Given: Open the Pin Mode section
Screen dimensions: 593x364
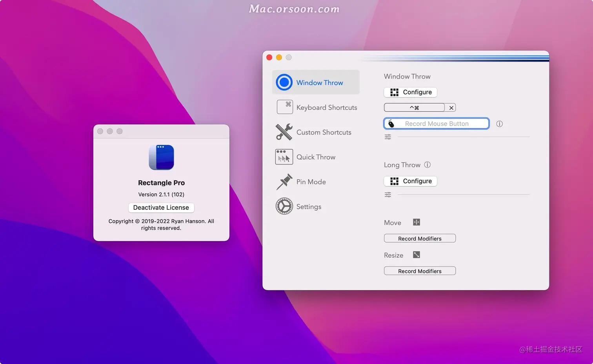Looking at the screenshot, I should (316, 182).
